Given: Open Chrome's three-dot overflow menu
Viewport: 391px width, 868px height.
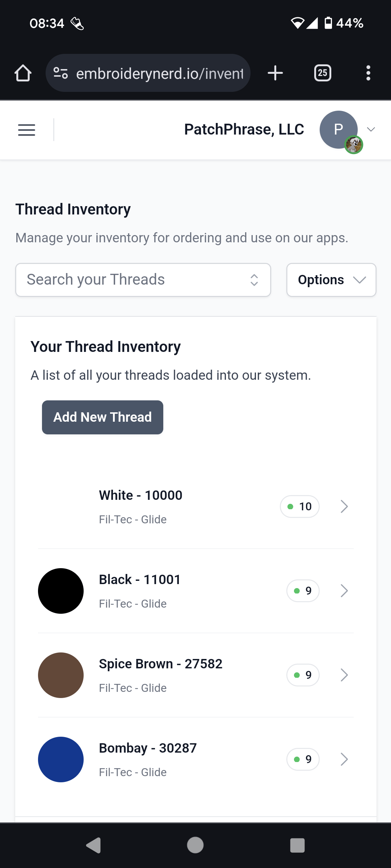Looking at the screenshot, I should point(368,73).
